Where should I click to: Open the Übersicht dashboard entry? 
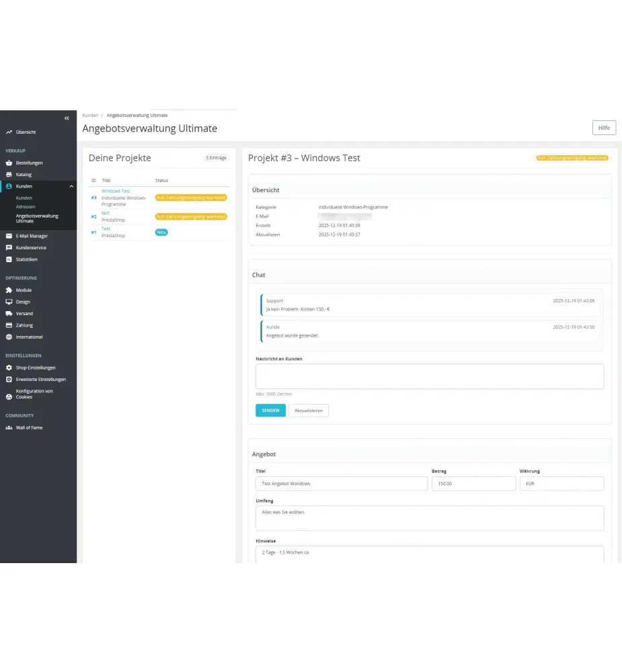tap(27, 132)
